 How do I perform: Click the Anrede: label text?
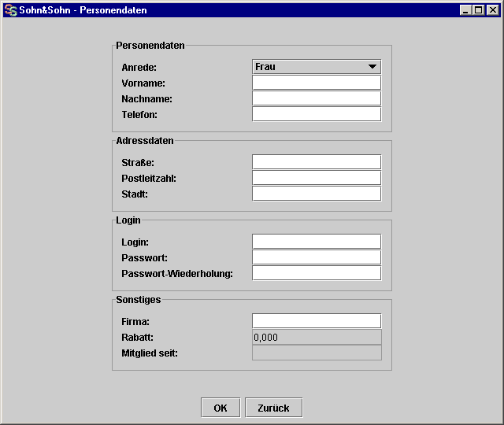pos(139,68)
